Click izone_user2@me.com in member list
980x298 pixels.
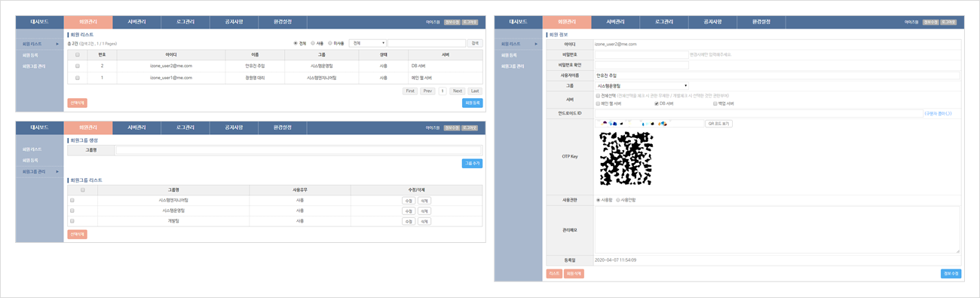tap(171, 66)
